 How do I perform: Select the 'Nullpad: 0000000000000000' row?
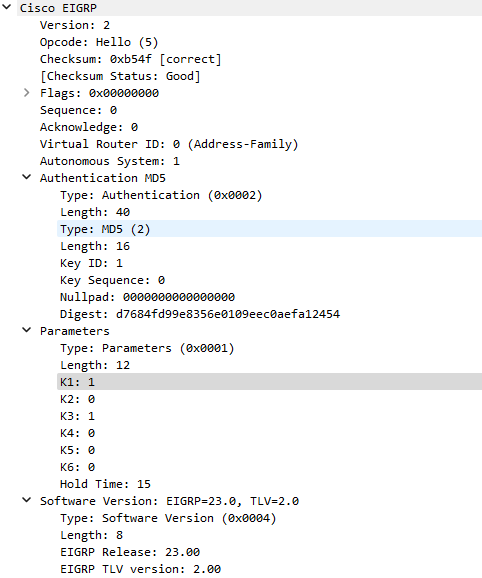[147, 297]
